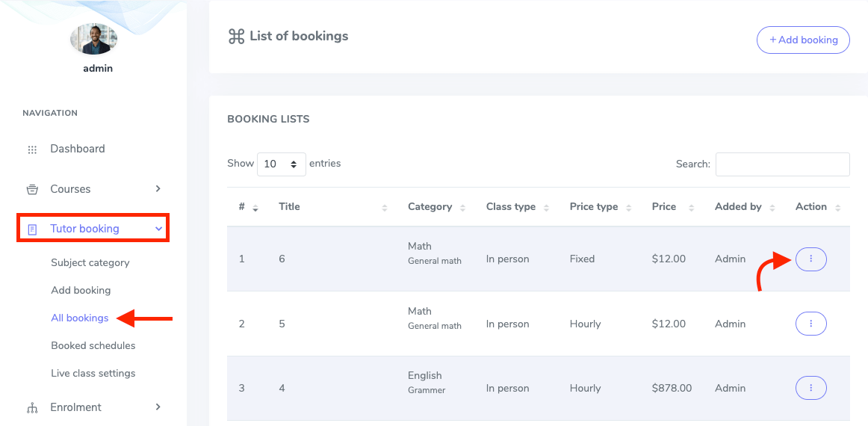Open action menu for booking row 2

[x=810, y=324]
